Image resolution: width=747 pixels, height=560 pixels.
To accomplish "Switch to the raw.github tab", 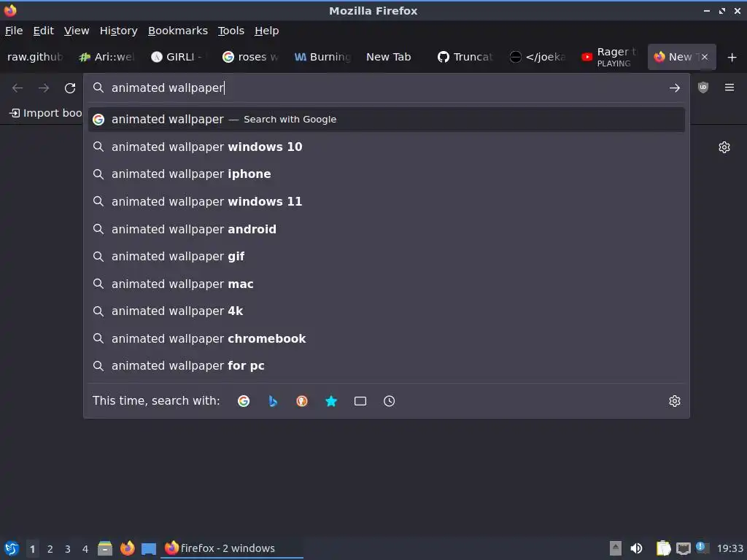I will point(35,57).
